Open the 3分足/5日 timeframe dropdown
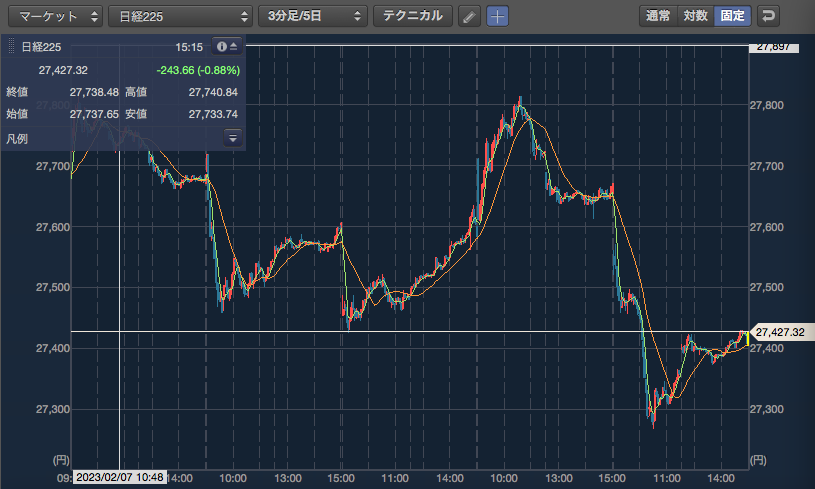 313,16
